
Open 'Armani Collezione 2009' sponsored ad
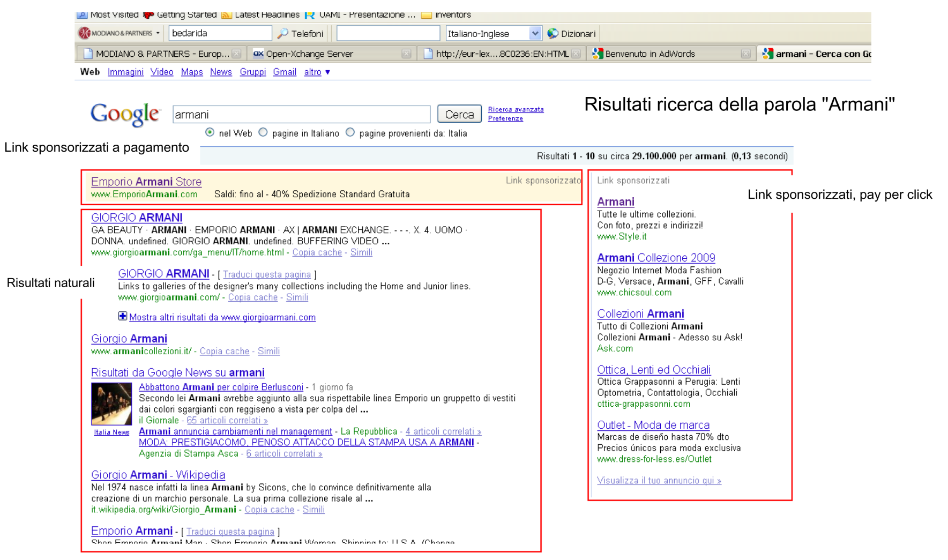point(656,258)
